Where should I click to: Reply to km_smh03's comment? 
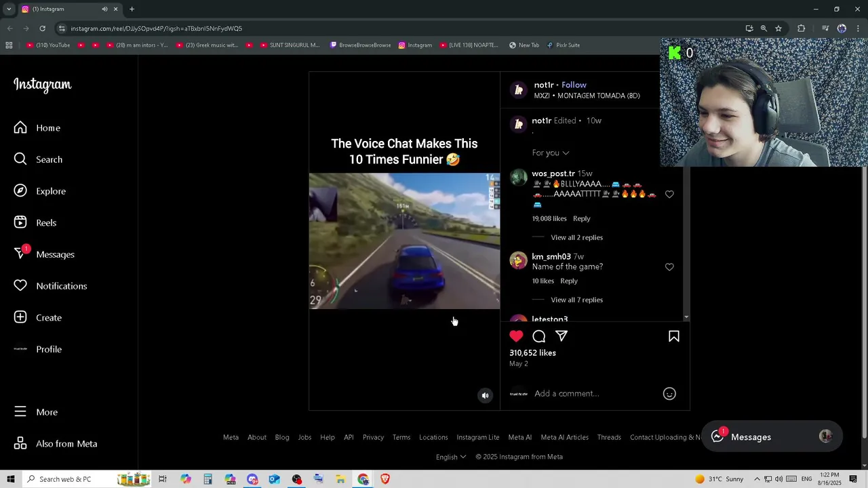click(x=568, y=281)
